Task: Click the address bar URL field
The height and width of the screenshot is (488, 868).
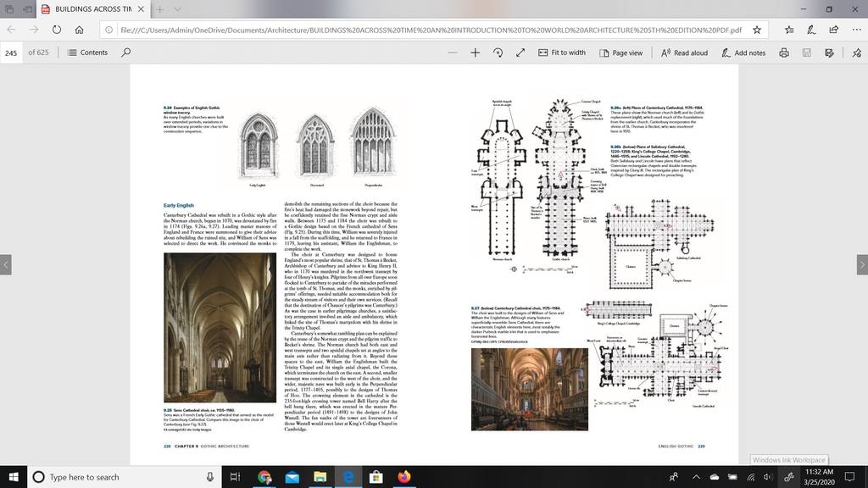Action: click(x=431, y=30)
